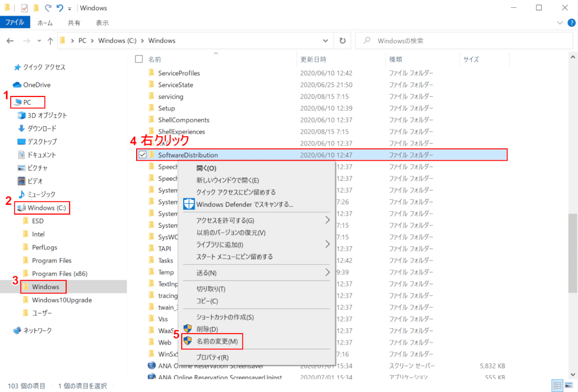Click PC breadcrumb in address bar
Screen dimensions: 578x392
(x=82, y=41)
